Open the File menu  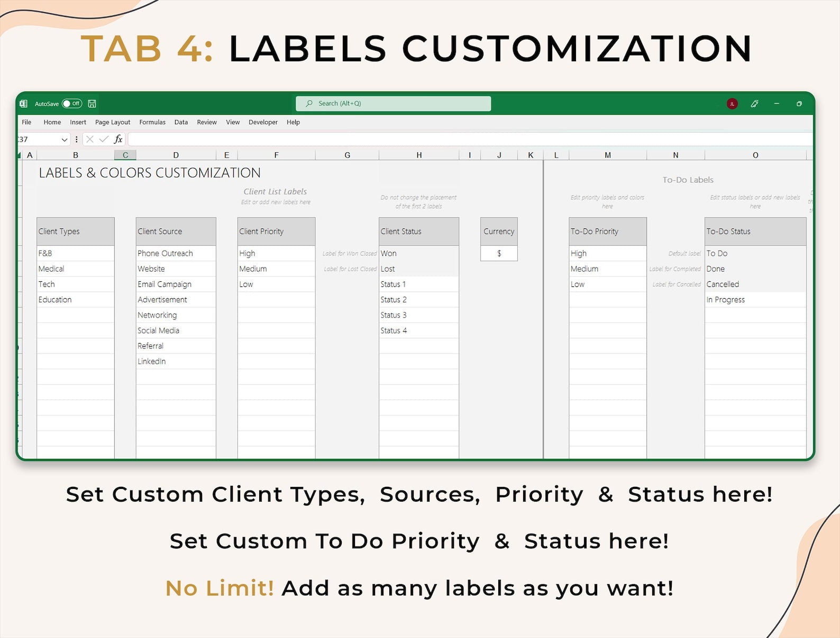26,122
